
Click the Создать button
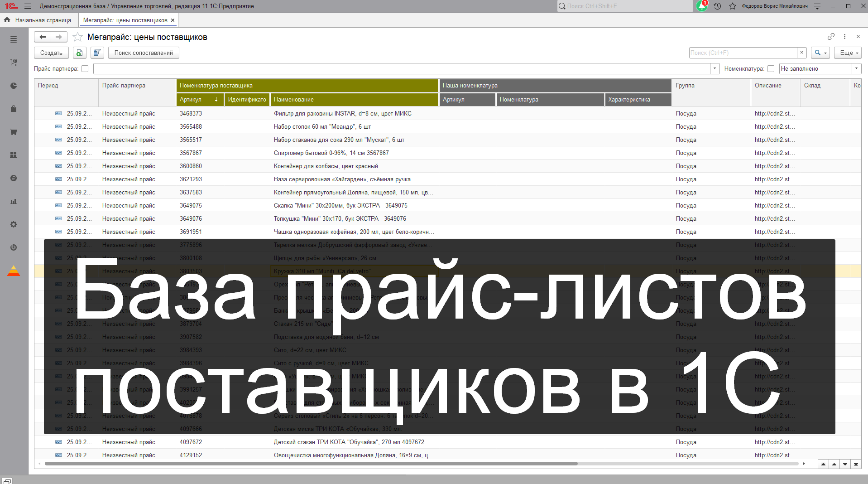[x=51, y=53]
